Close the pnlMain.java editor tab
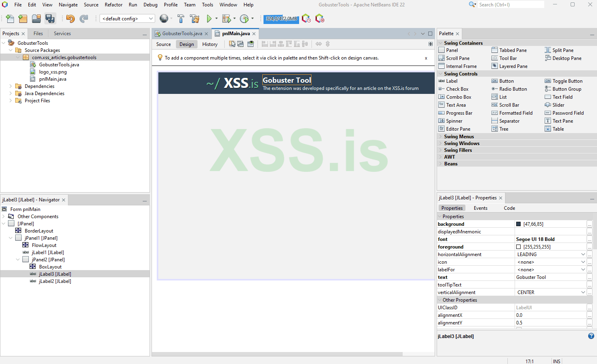The width and height of the screenshot is (597, 364). point(254,34)
